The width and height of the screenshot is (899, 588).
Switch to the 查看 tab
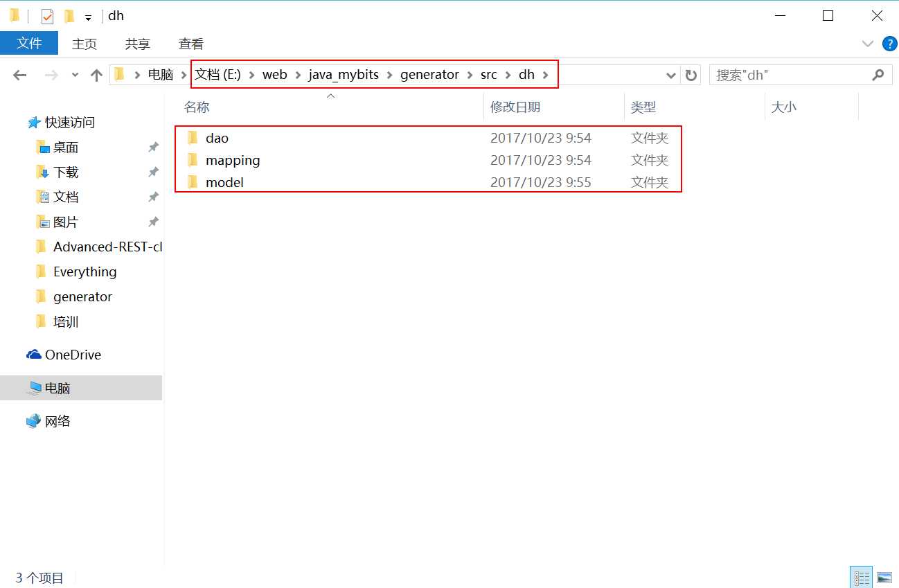(x=191, y=44)
